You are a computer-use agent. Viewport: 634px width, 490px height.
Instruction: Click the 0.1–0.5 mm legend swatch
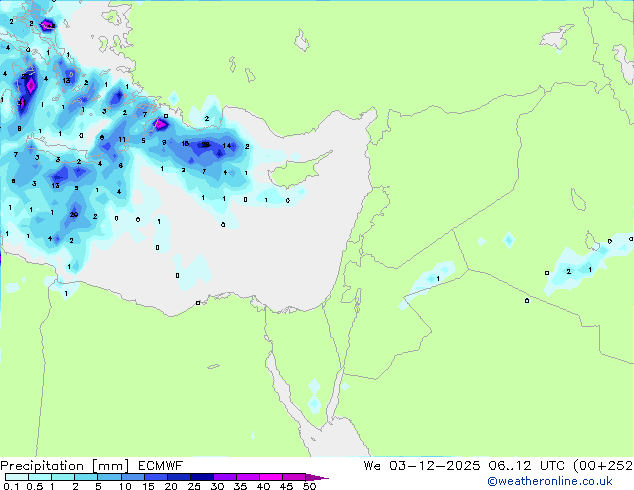tap(17, 477)
